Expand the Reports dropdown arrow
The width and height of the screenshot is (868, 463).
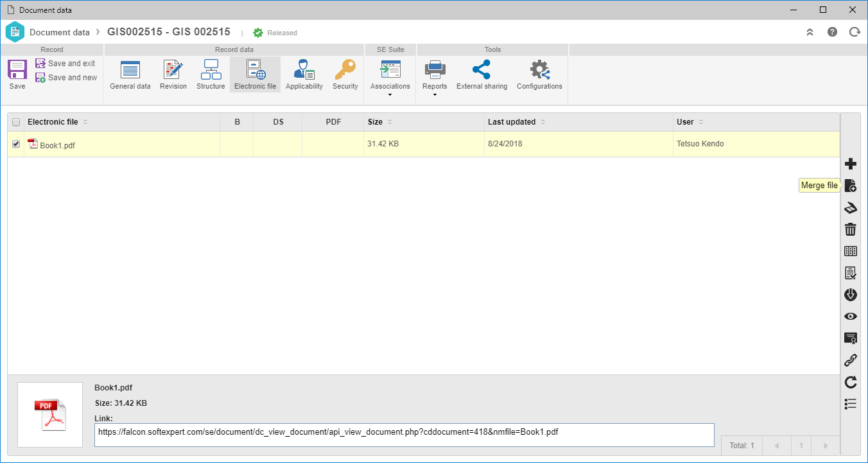[435, 95]
